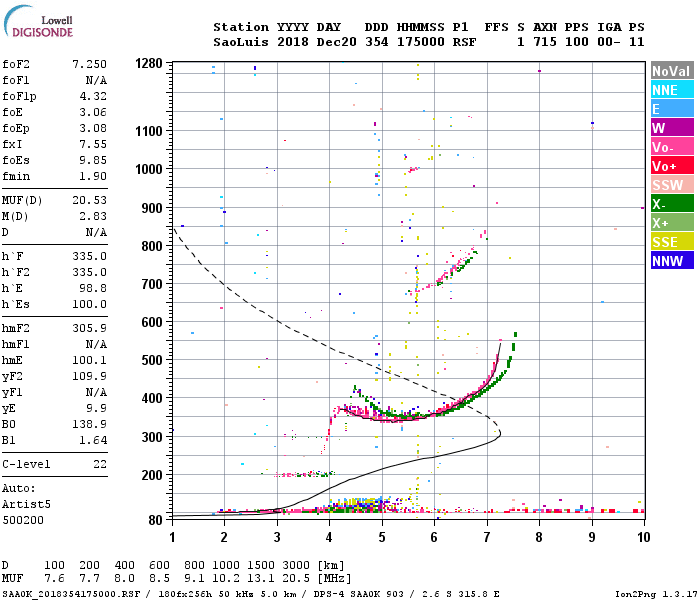Choose the NNW blue legend swatch

click(672, 261)
